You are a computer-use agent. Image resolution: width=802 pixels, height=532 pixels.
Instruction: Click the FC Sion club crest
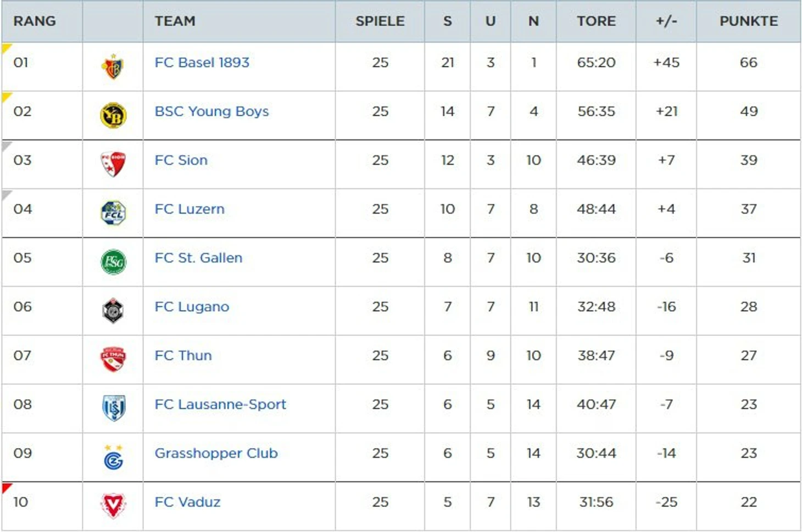click(x=113, y=164)
